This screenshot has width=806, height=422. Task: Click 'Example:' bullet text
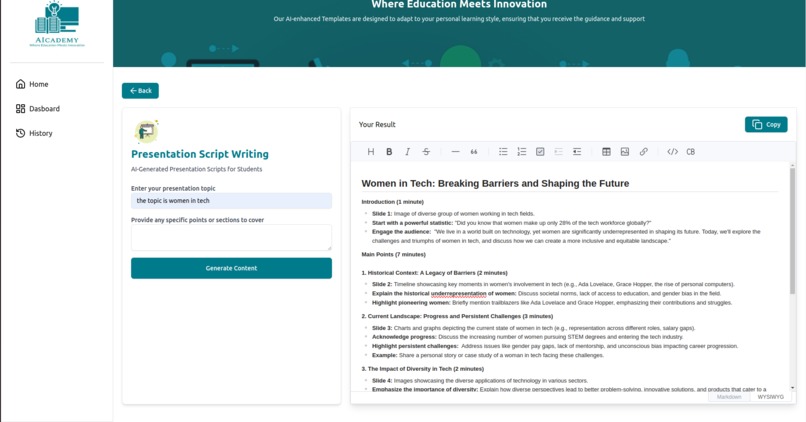tap(384, 355)
